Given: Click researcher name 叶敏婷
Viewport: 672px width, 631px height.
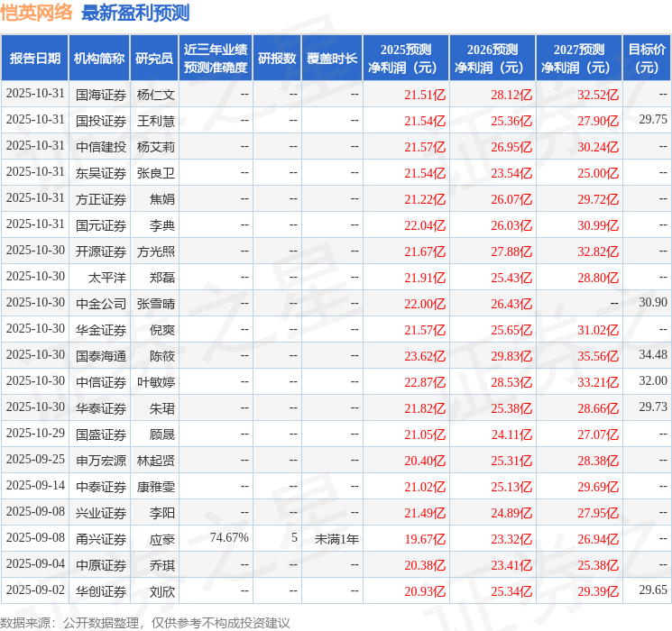Looking at the screenshot, I should [156, 382].
